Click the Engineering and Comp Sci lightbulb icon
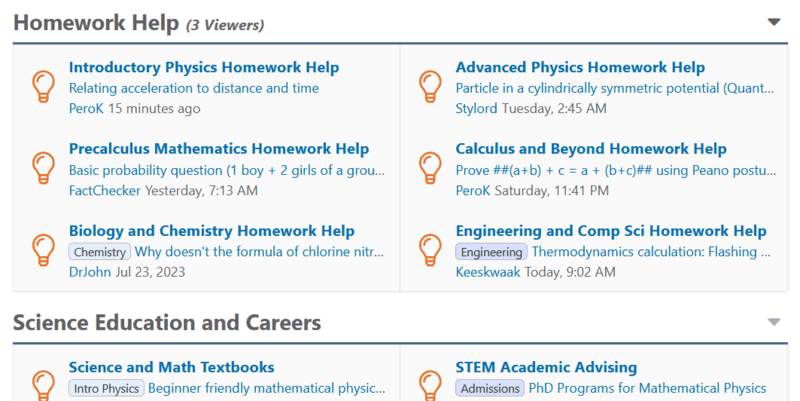Viewport: 800px width, 401px height. point(430,250)
